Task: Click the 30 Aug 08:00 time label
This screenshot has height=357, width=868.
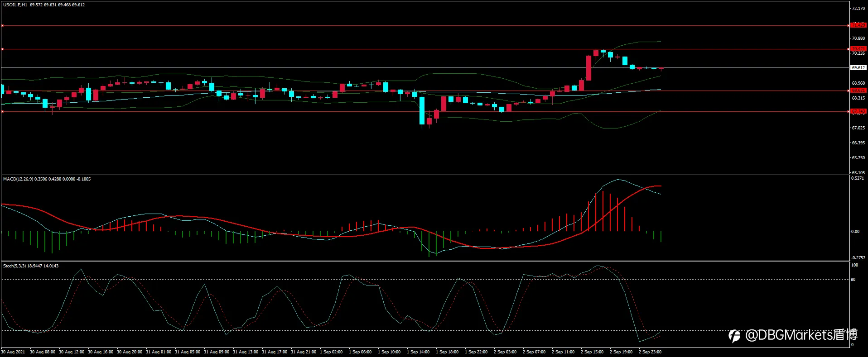Action: click(43, 352)
